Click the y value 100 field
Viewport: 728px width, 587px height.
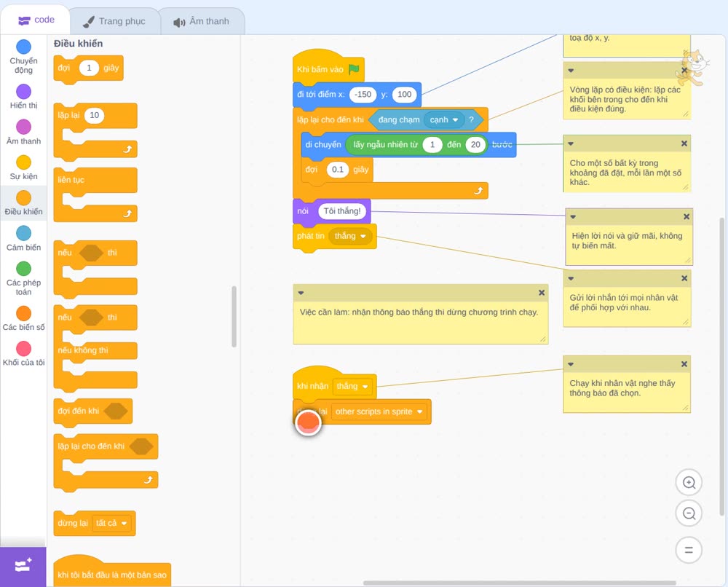tap(404, 94)
